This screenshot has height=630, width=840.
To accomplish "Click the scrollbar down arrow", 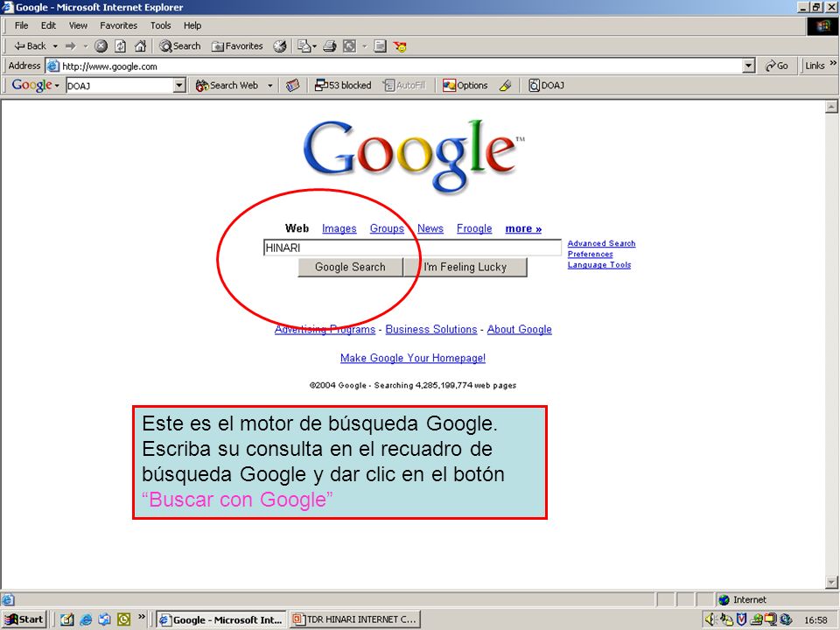I will coord(831,582).
